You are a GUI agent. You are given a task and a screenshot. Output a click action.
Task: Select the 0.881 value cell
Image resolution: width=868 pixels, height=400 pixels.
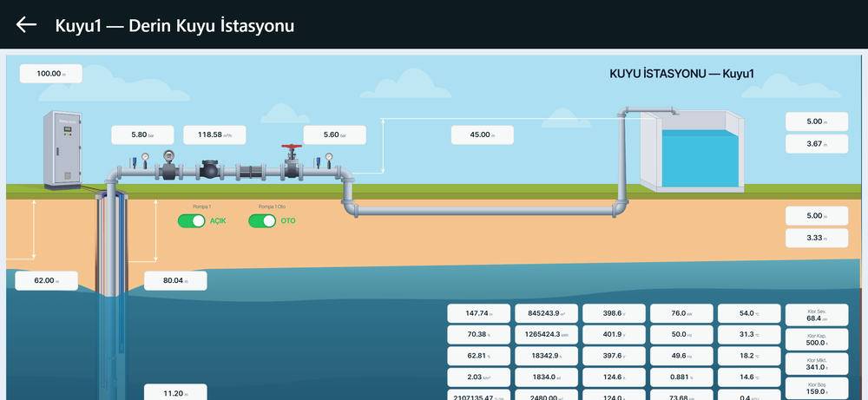[681, 377]
